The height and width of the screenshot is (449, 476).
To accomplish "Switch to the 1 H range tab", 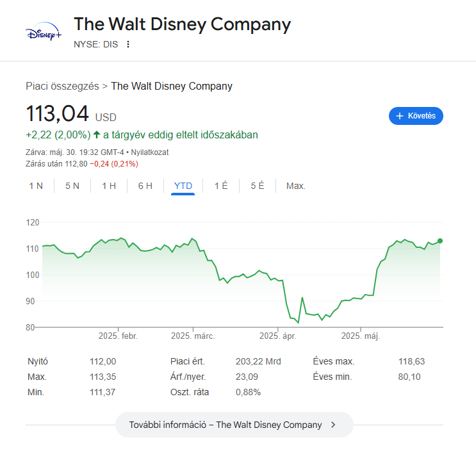I will coord(109,186).
